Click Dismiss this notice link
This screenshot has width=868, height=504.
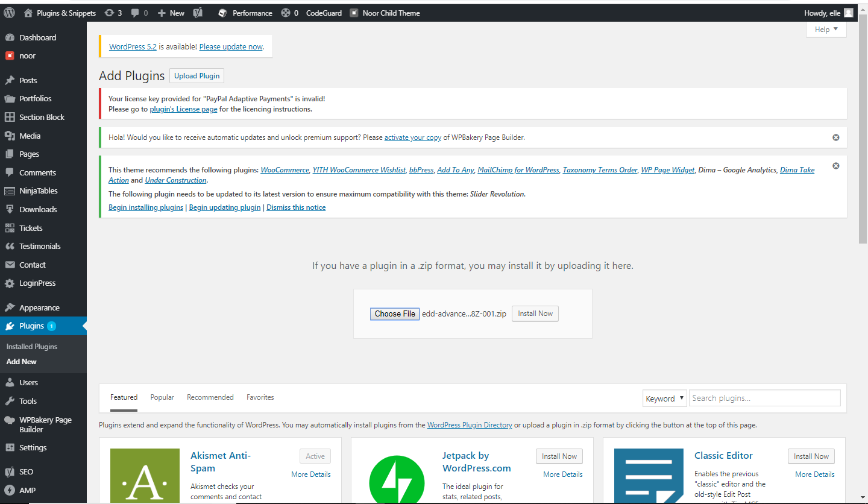pos(296,207)
